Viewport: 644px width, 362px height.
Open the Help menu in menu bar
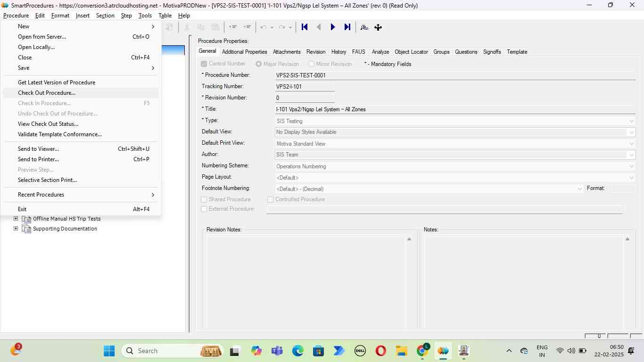[x=184, y=16]
